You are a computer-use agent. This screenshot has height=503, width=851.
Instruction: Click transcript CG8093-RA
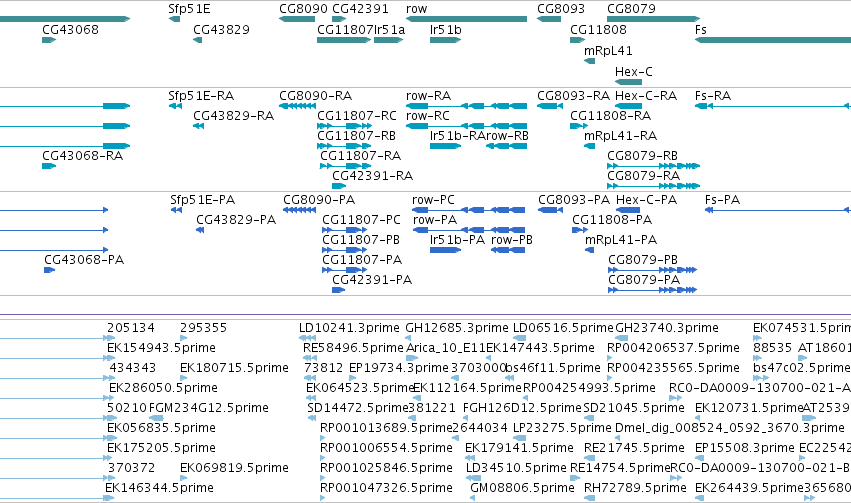click(x=574, y=96)
